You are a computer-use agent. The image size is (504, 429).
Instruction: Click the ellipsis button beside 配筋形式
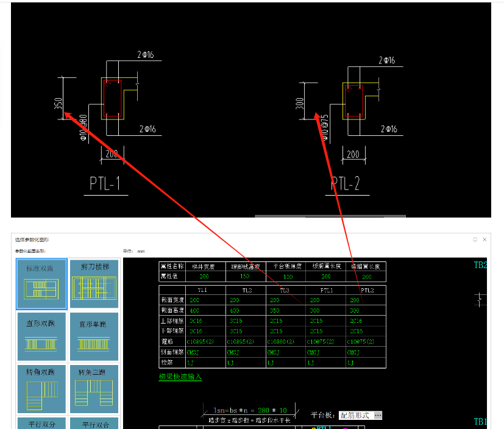coord(378,415)
